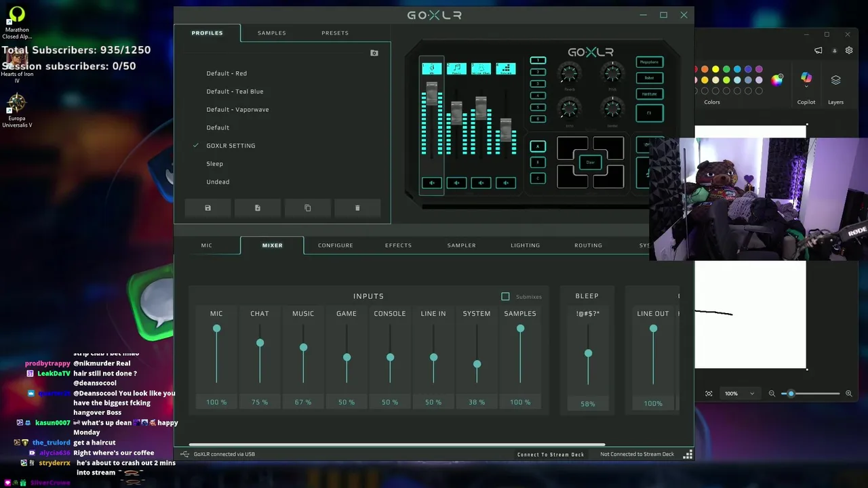Switch to the Presets tab

tap(335, 33)
